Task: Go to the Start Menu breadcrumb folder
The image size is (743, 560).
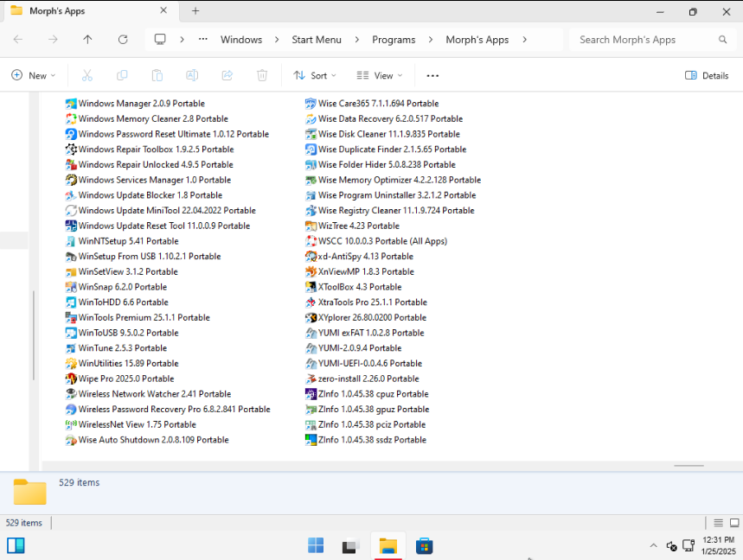Action: click(317, 40)
